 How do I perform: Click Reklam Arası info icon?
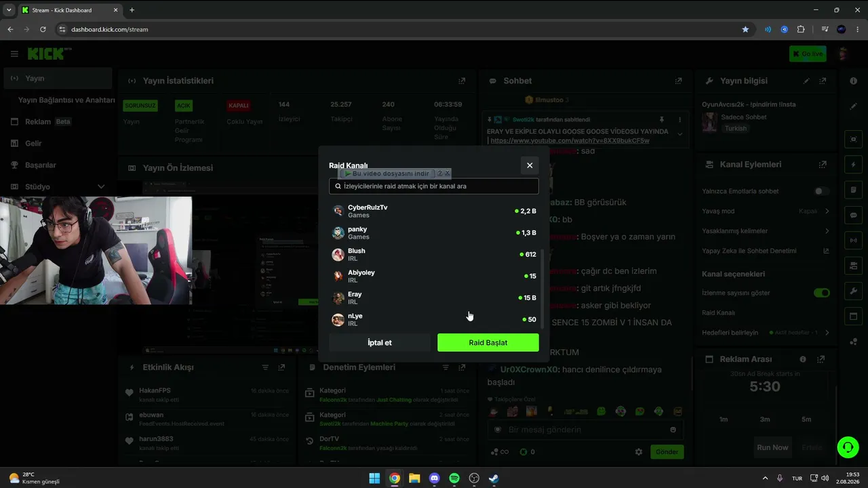coord(803,359)
